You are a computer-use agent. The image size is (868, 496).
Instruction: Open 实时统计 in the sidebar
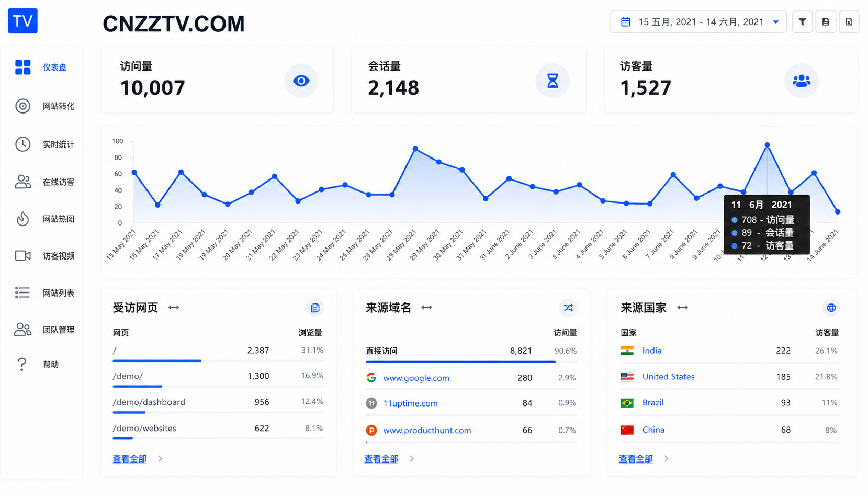(x=59, y=144)
